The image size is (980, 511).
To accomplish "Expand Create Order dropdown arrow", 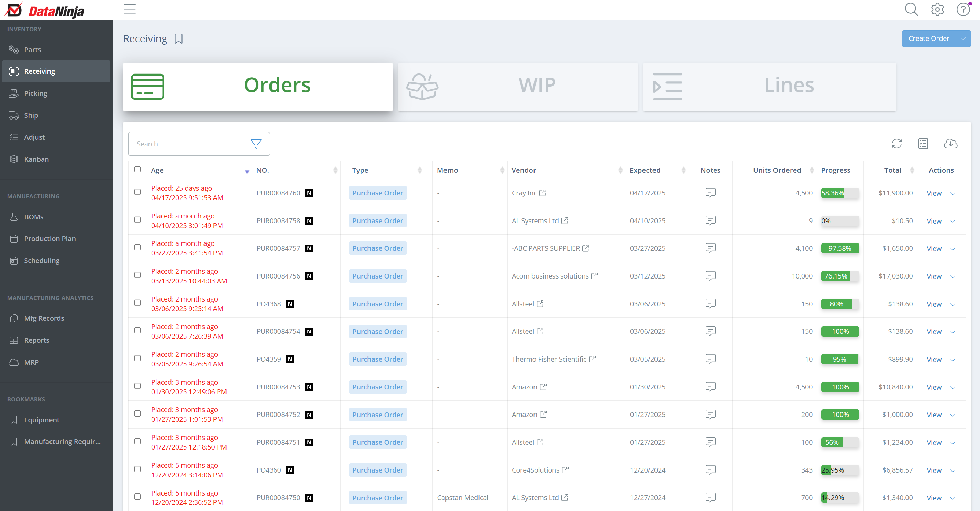I will 963,39.
